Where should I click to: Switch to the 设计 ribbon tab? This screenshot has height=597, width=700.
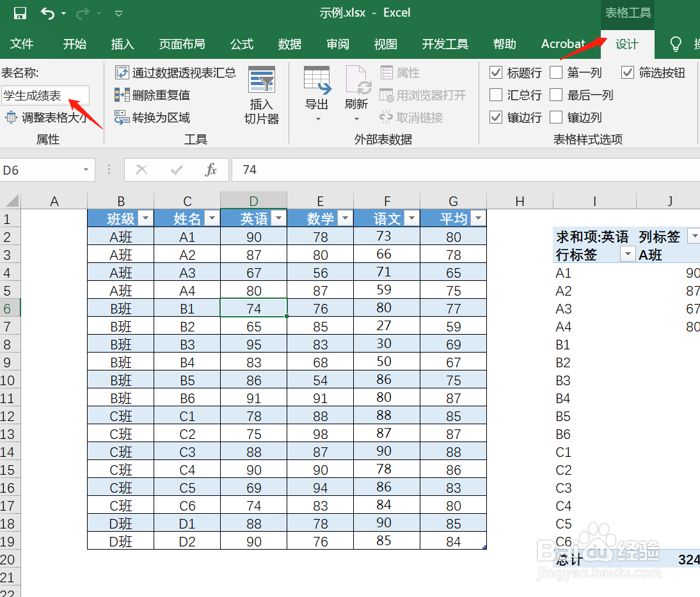click(x=626, y=44)
